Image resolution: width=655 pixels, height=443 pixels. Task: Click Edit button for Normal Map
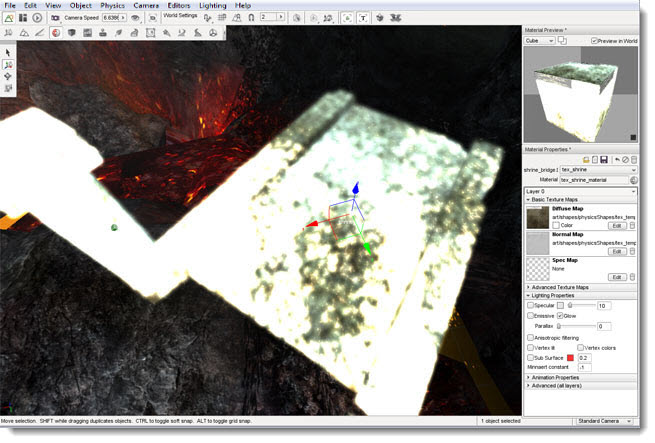pos(617,251)
